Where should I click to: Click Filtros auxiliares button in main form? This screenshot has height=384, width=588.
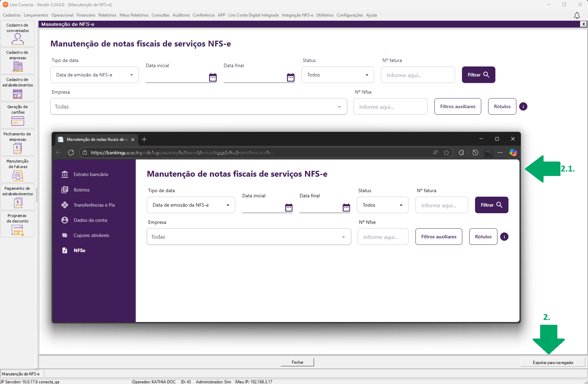(x=458, y=106)
